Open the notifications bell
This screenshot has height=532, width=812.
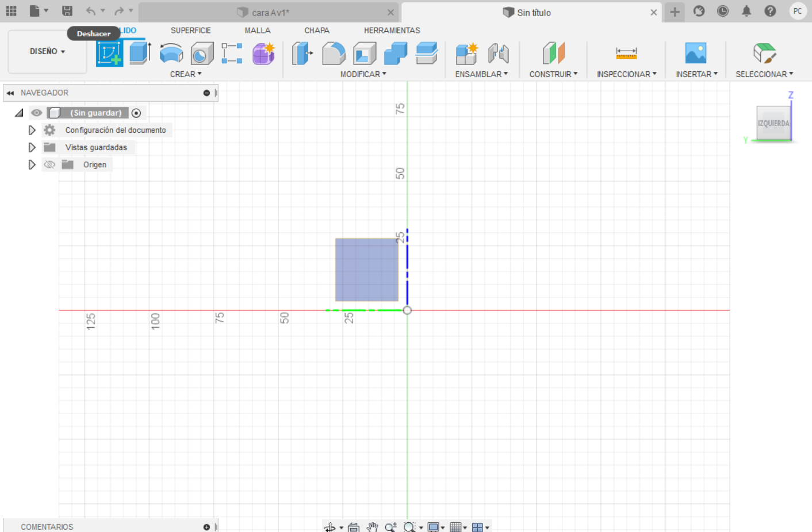[x=746, y=11]
